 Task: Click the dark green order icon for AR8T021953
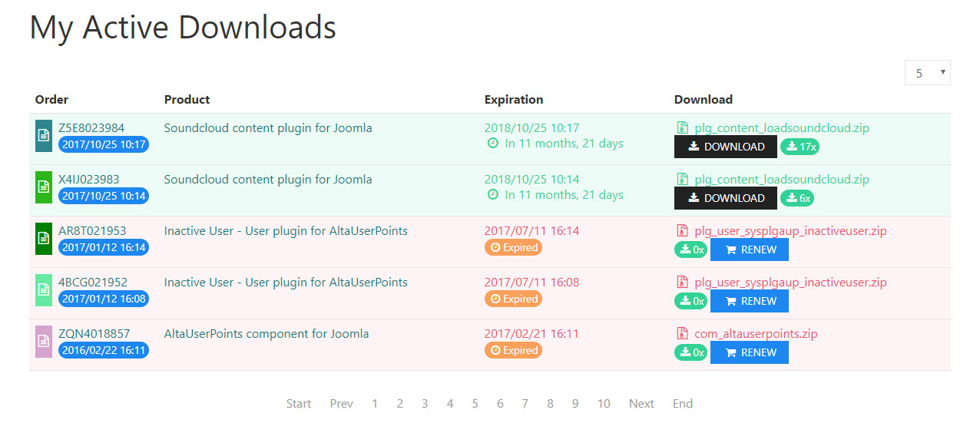point(44,239)
